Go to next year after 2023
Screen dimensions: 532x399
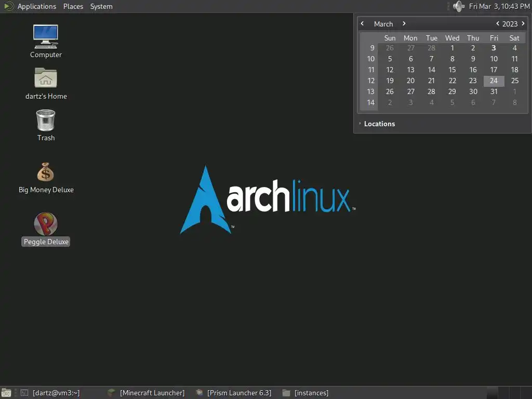pyautogui.click(x=523, y=23)
